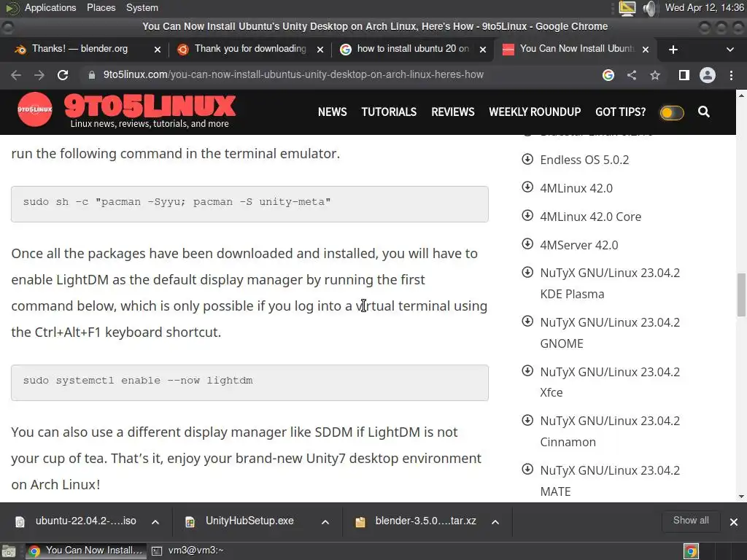Image resolution: width=747 pixels, height=560 pixels.
Task: Open the Endless OS 5.0.2 link
Action: tap(584, 160)
